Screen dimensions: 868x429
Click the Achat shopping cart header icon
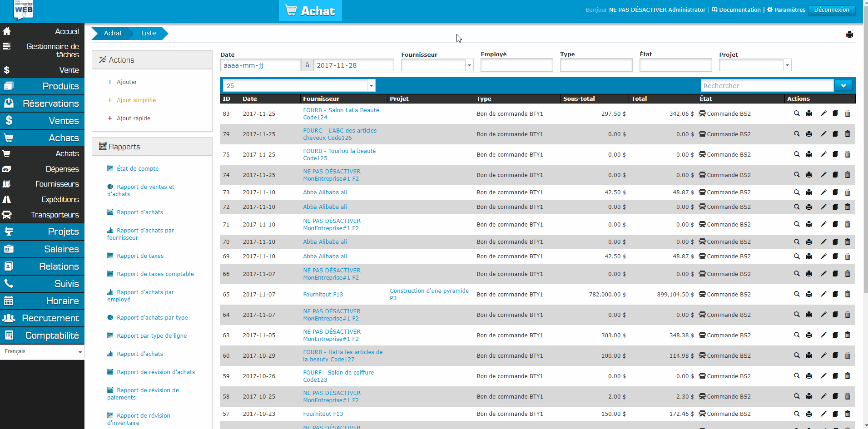[x=291, y=10]
